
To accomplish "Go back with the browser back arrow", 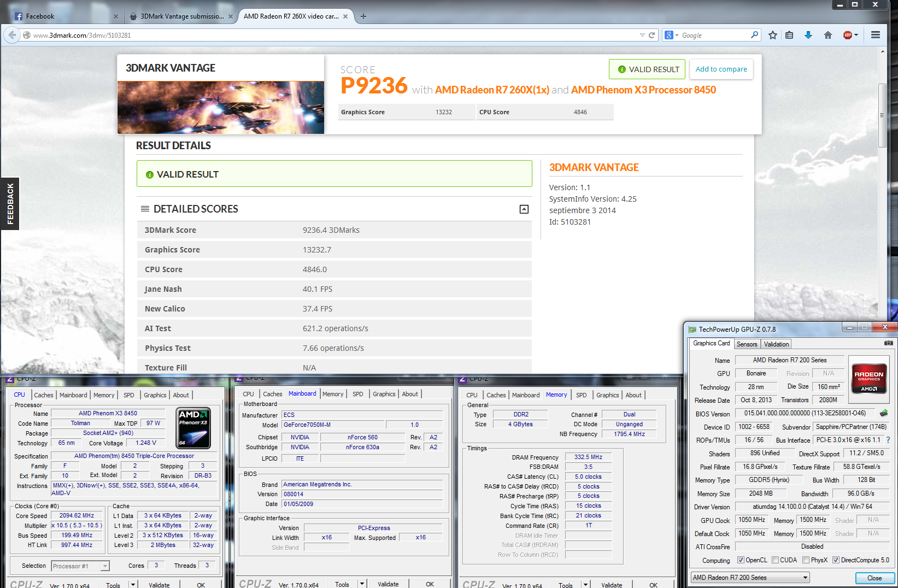I will pyautogui.click(x=12, y=35).
